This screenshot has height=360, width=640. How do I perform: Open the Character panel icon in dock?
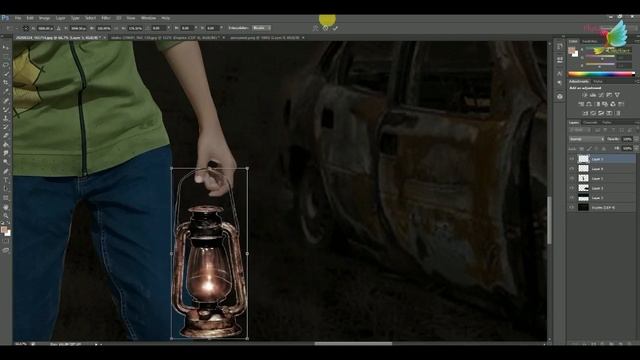(x=560, y=73)
